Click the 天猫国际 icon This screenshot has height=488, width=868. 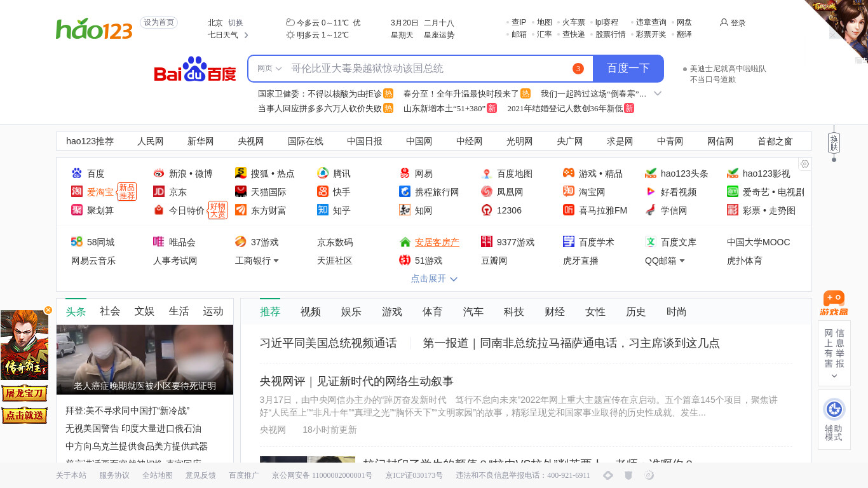(x=241, y=192)
